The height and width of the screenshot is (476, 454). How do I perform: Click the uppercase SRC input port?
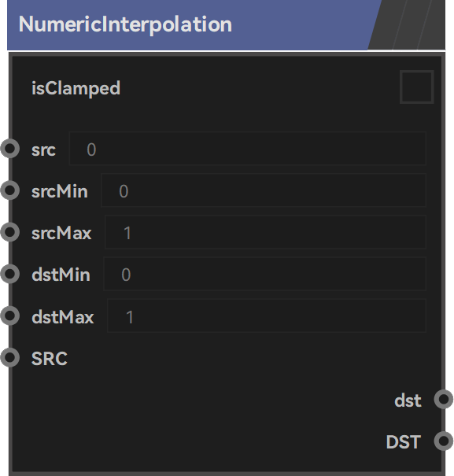point(10,358)
